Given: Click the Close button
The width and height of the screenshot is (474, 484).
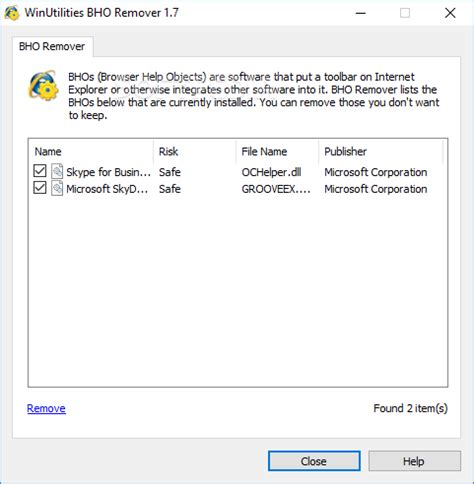Looking at the screenshot, I should 314,461.
